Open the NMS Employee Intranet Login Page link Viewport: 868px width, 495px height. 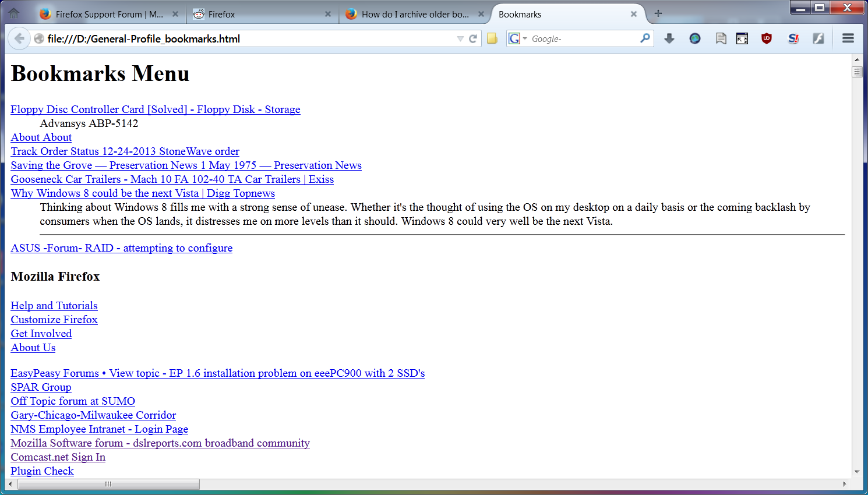pos(100,429)
